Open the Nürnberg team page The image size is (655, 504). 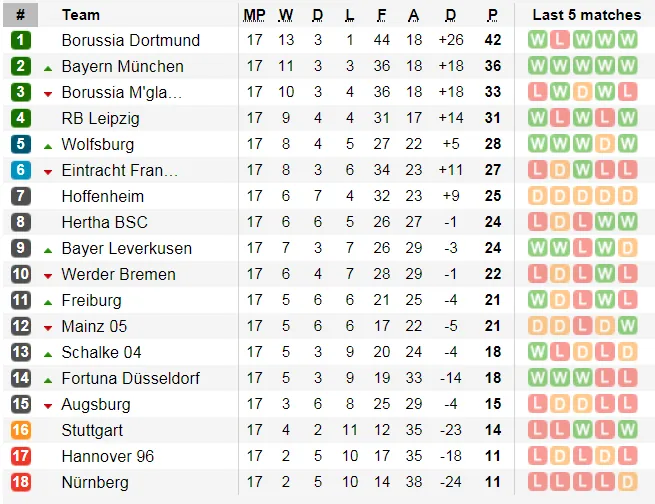(x=95, y=482)
